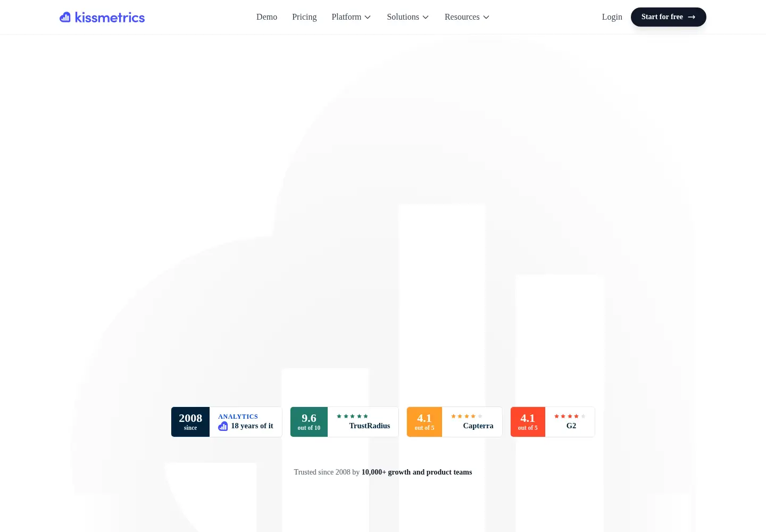
Task: Click the small bar-chart icon beside 18 years
Action: pos(223,426)
